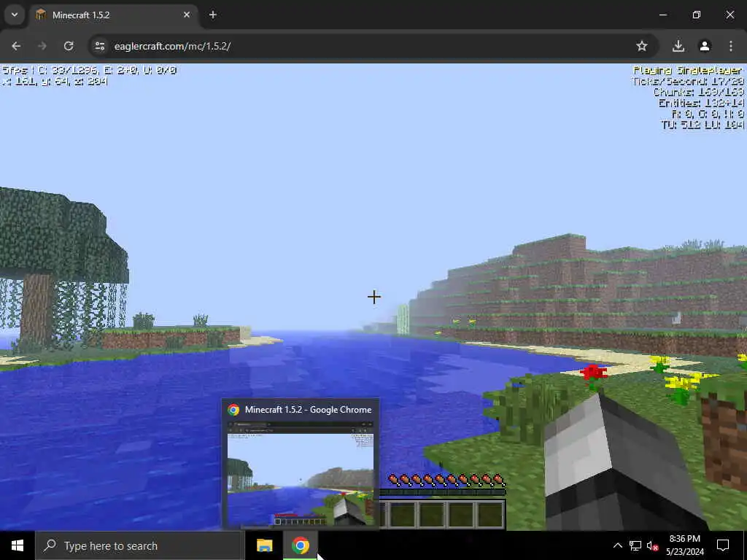
Task: Open the Chrome profile icon
Action: click(x=705, y=46)
